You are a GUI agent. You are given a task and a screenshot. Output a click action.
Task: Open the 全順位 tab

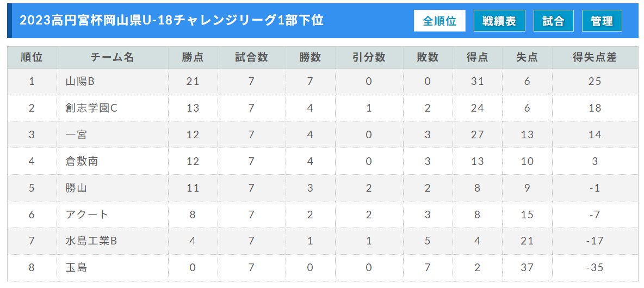[x=439, y=21]
